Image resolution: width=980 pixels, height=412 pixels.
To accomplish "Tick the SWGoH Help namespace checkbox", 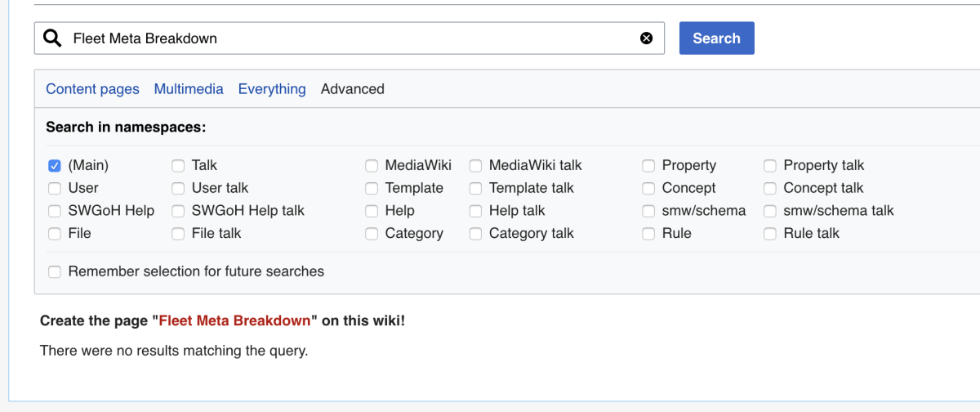I will pos(55,211).
